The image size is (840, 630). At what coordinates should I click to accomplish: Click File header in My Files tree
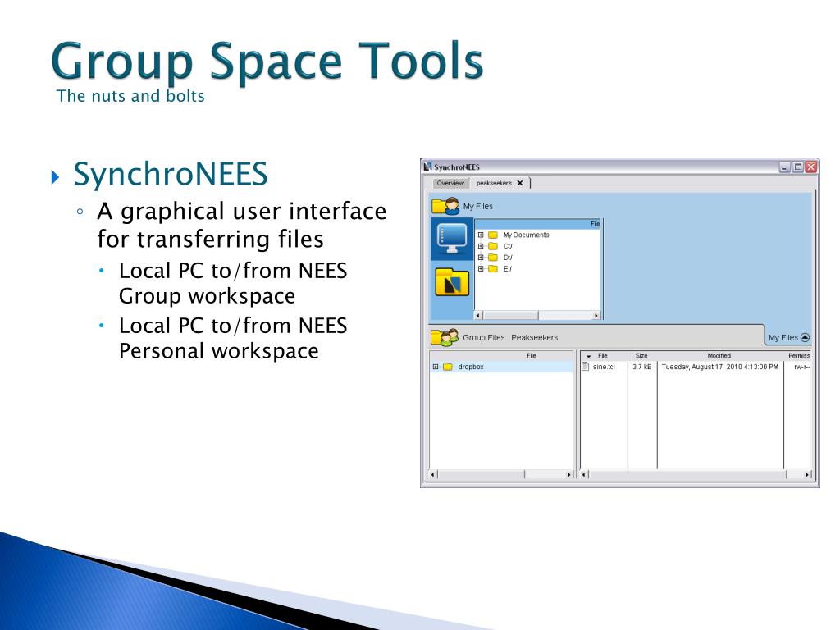coord(538,224)
